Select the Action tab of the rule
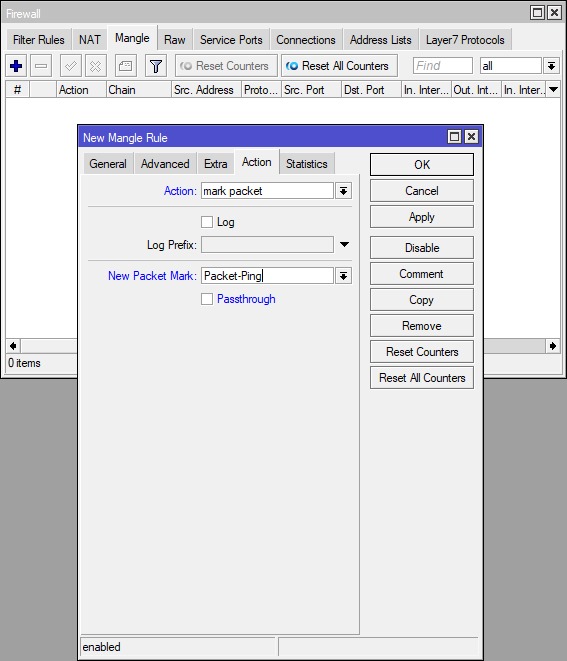The width and height of the screenshot is (567, 661). pyautogui.click(x=257, y=162)
